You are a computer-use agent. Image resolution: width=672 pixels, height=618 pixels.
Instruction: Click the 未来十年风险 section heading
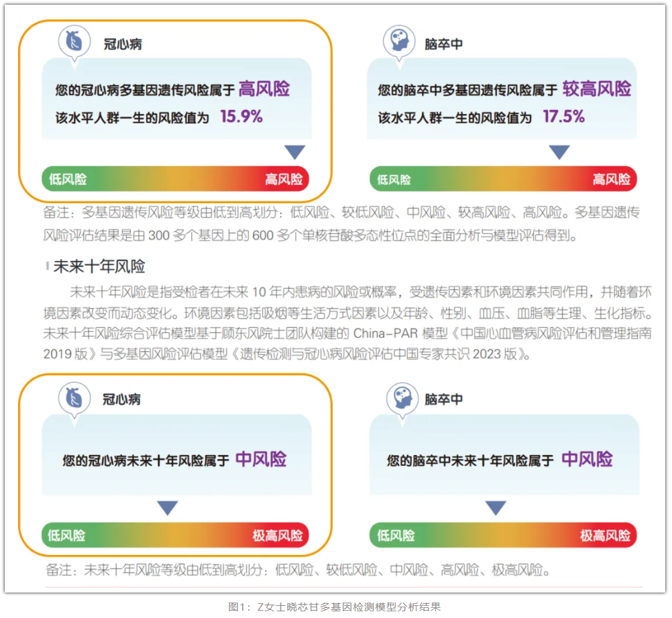click(x=99, y=266)
